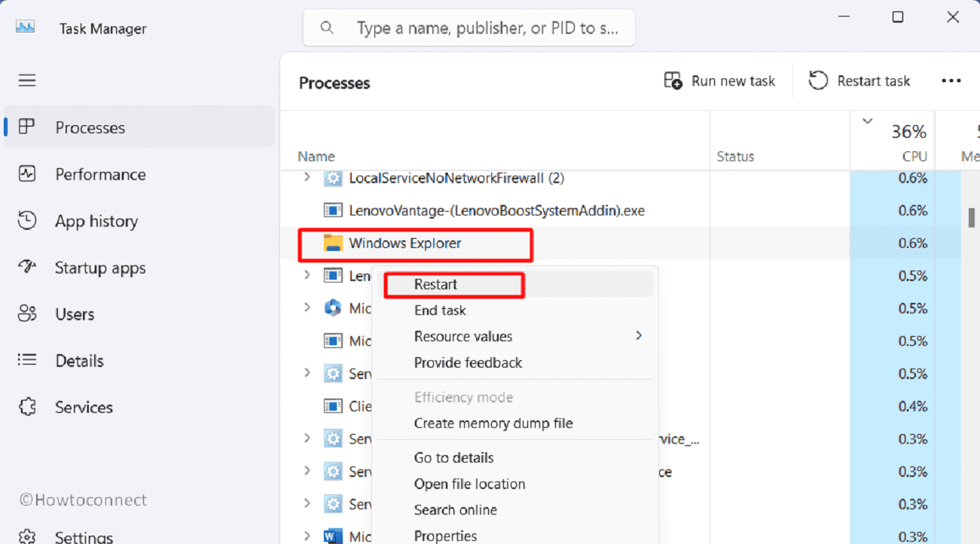This screenshot has width=980, height=544.
Task: Open the Resource values submenu arrow
Action: [x=639, y=335]
